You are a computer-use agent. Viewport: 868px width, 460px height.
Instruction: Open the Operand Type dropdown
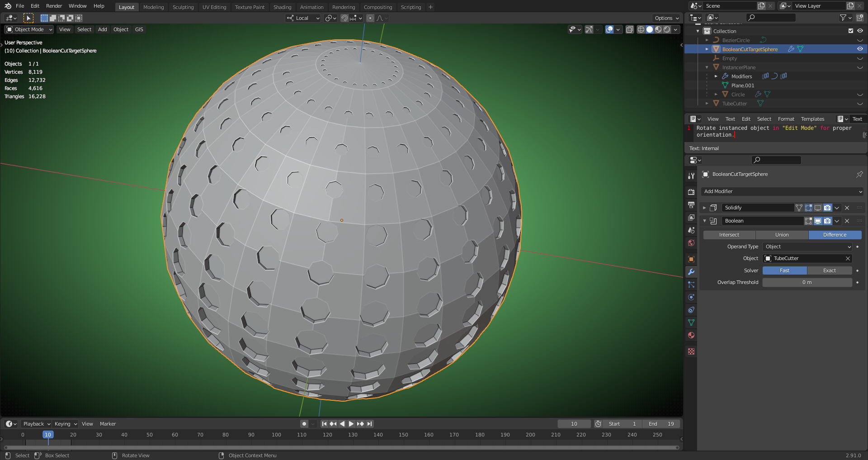[x=807, y=247]
